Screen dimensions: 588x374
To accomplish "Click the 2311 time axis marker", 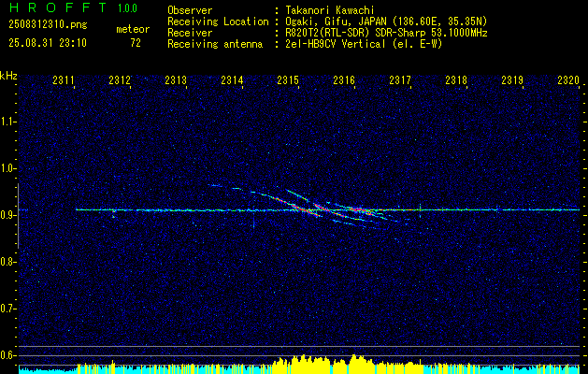I will (64, 79).
